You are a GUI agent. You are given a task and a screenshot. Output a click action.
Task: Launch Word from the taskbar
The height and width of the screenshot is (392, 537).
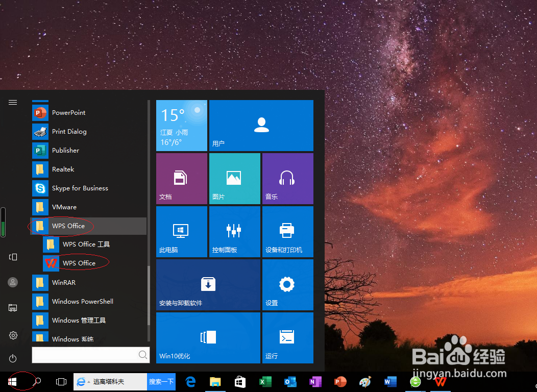[x=390, y=382]
